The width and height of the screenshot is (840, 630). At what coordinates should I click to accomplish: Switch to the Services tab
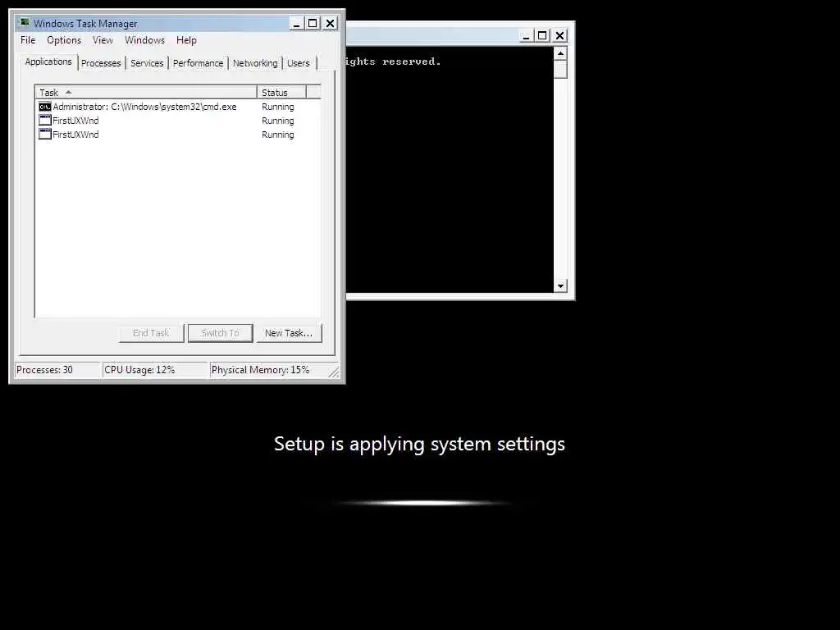point(147,63)
